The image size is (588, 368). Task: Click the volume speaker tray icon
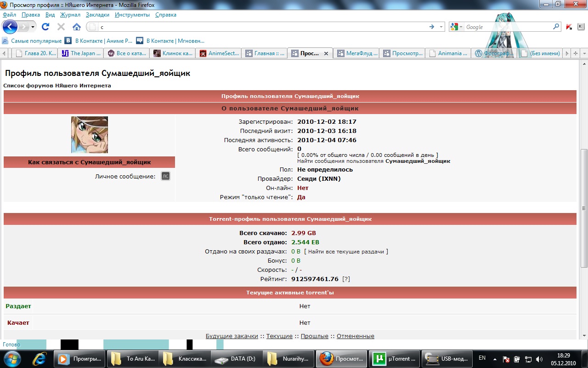[x=539, y=359]
